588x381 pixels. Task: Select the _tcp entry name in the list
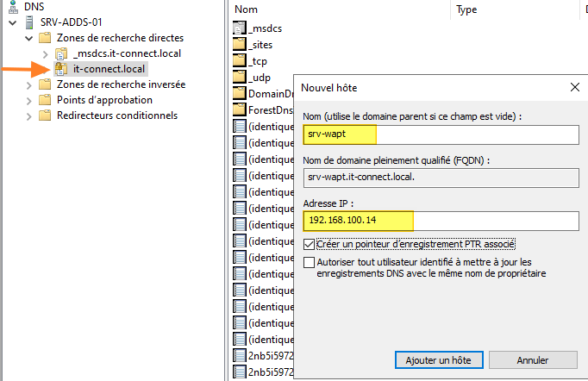tap(258, 61)
